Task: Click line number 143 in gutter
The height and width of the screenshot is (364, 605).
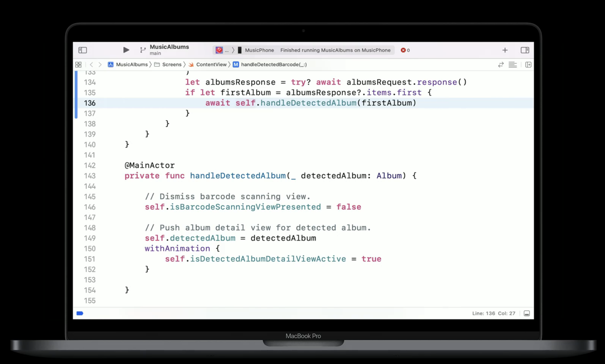Action: coord(90,176)
